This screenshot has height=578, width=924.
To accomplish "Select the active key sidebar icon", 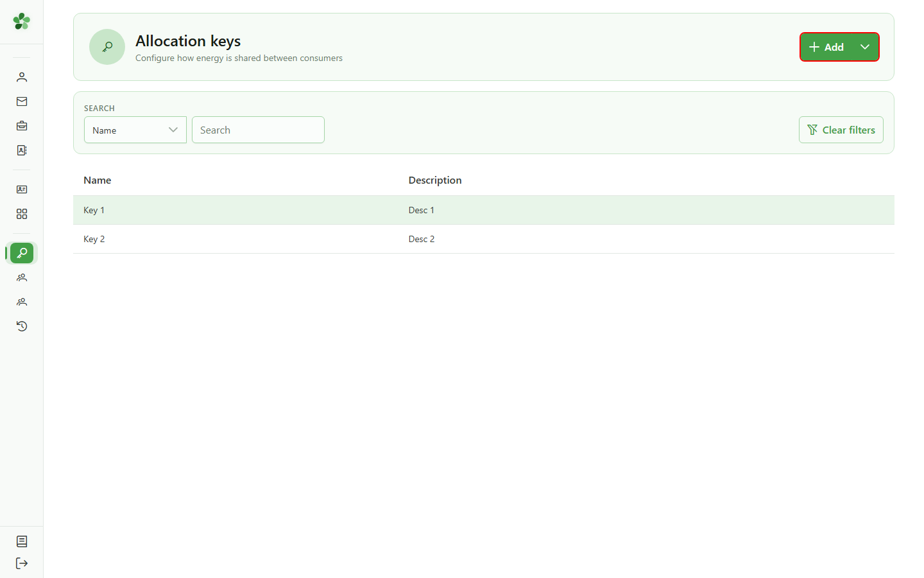I will pyautogui.click(x=22, y=253).
